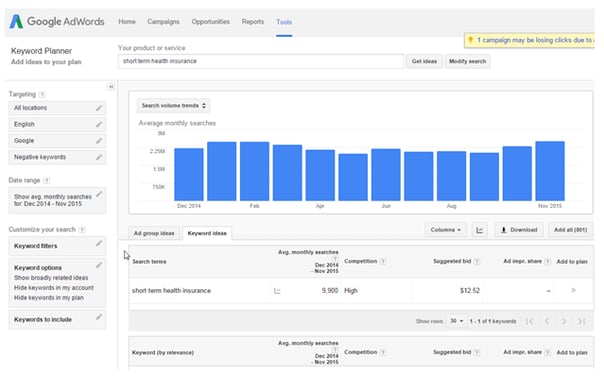Click the product or service input field

point(261,61)
